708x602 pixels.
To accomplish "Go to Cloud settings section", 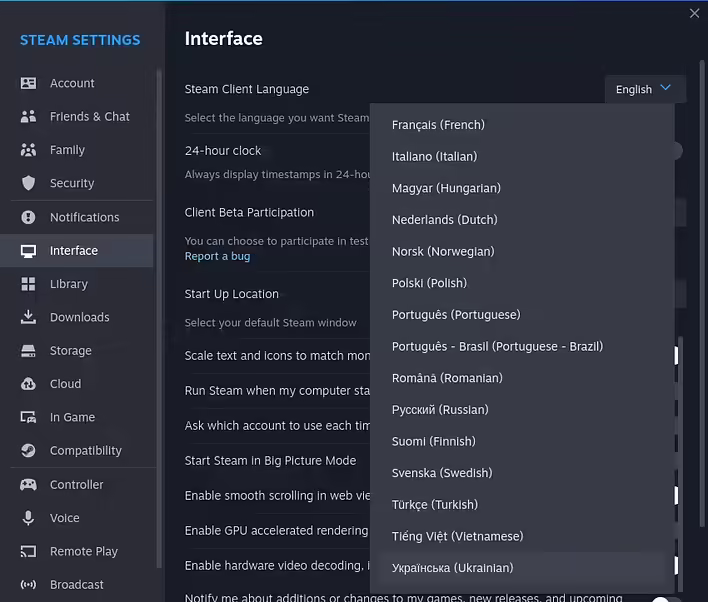I will (x=77, y=384).
